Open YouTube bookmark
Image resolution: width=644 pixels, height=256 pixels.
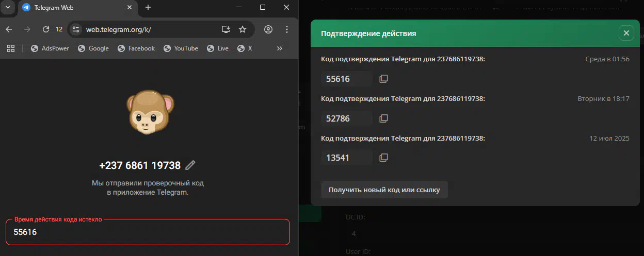coord(181,48)
